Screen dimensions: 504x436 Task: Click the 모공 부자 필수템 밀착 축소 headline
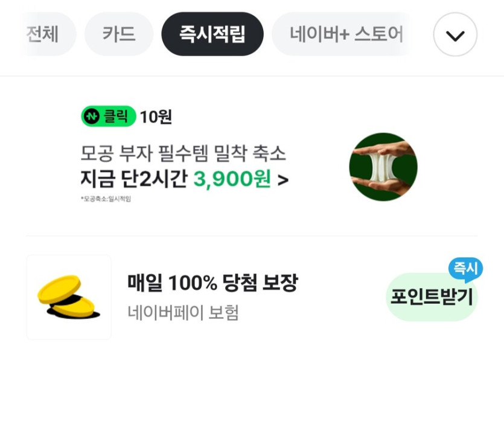click(183, 153)
